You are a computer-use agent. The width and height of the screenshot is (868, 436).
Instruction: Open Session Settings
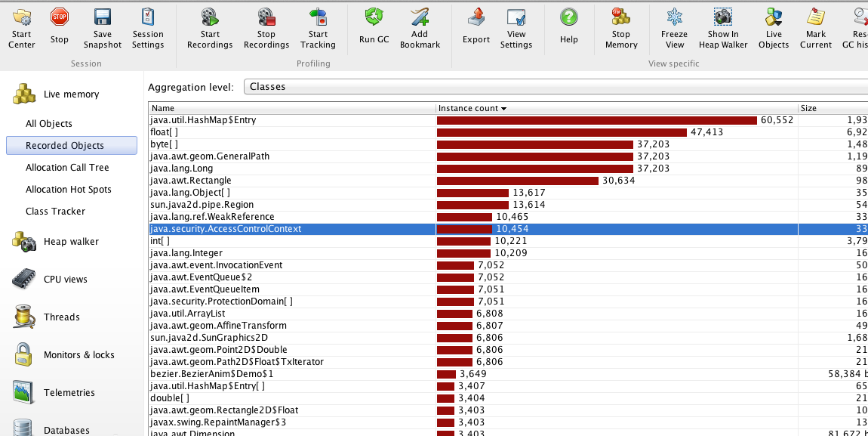click(148, 28)
